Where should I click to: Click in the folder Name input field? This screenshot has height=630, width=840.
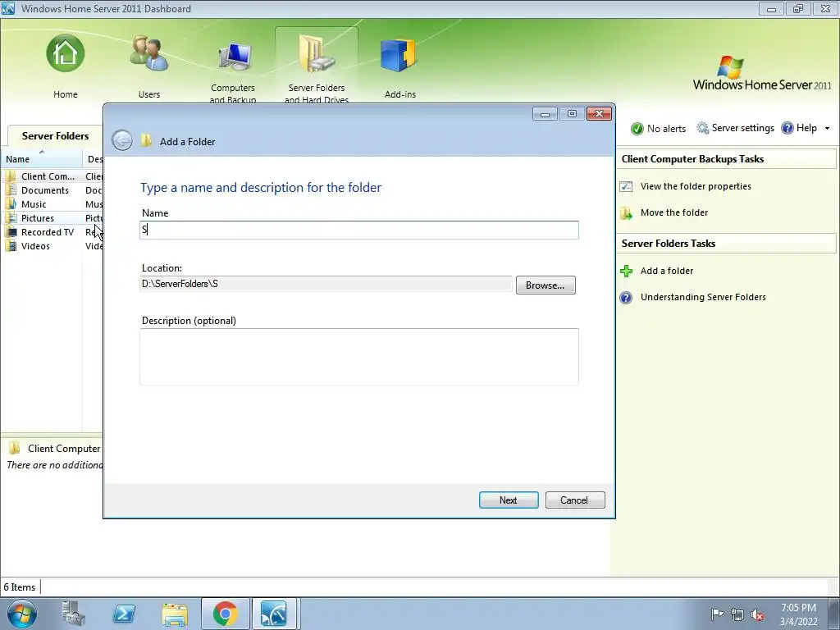[359, 230]
